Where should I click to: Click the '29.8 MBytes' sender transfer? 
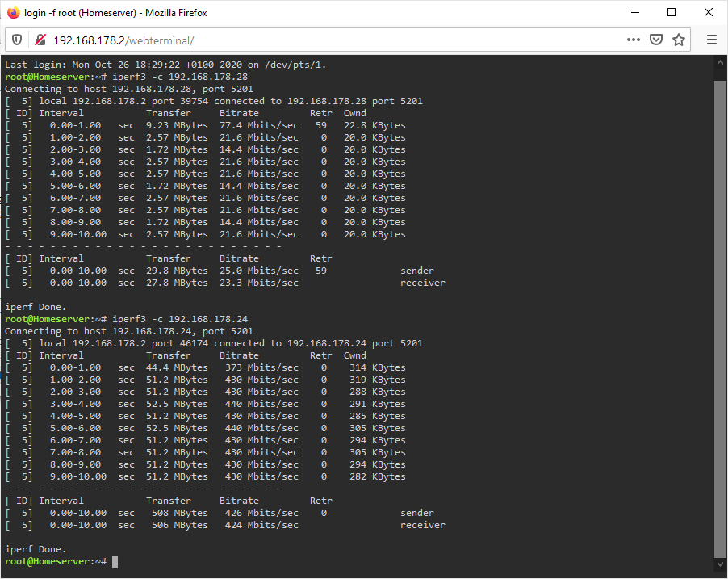pyautogui.click(x=177, y=271)
